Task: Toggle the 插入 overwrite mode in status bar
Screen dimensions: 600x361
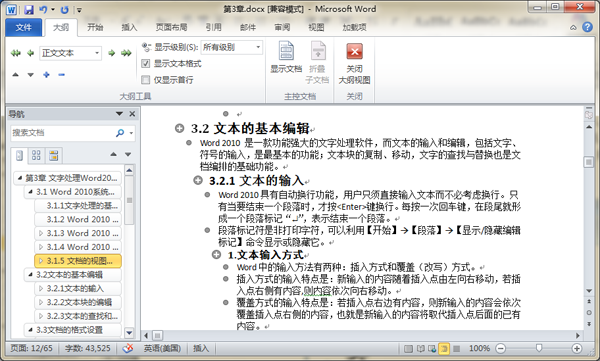Action: pos(201,348)
